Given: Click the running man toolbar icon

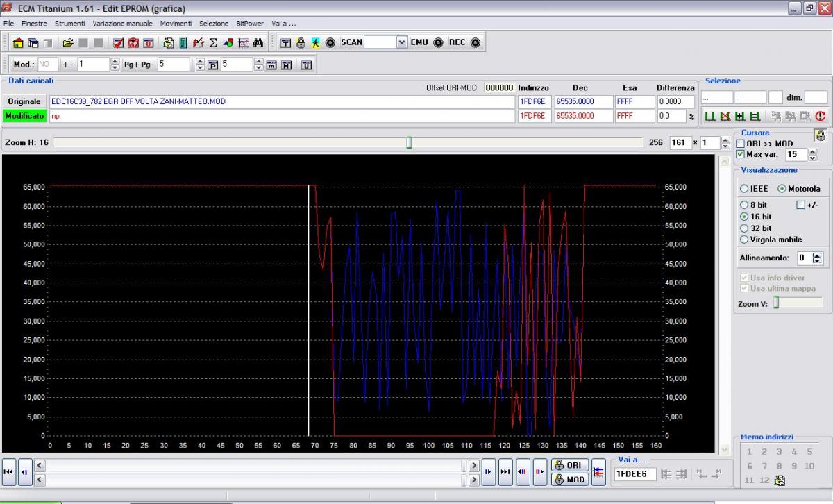Looking at the screenshot, I should point(315,42).
